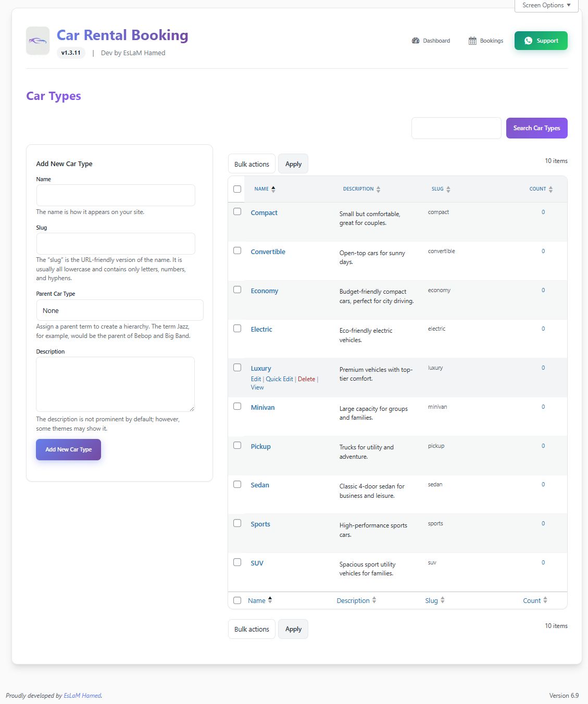Toggle the select-all checkbox in table header
588x704 pixels.
click(237, 189)
